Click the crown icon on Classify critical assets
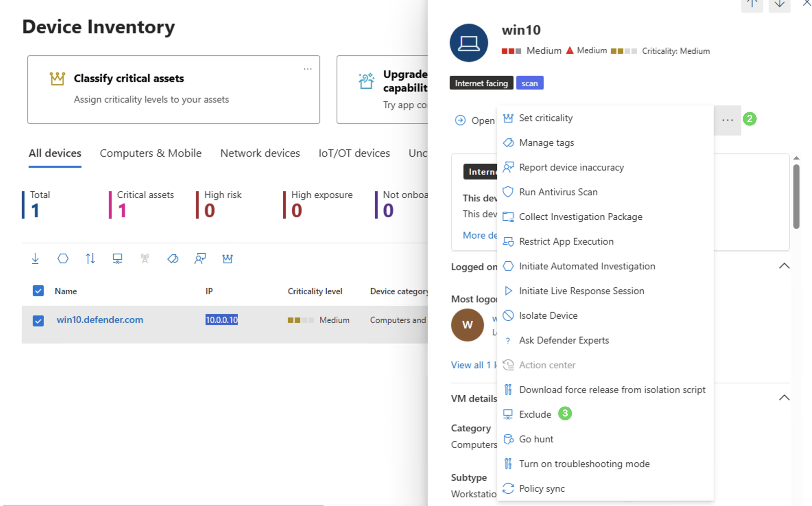This screenshot has height=506, width=812. (x=57, y=79)
